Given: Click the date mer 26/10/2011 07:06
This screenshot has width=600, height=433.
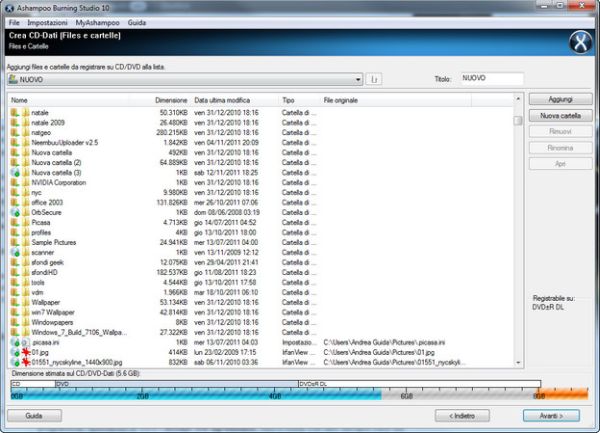Looking at the screenshot, I should pos(226,202).
